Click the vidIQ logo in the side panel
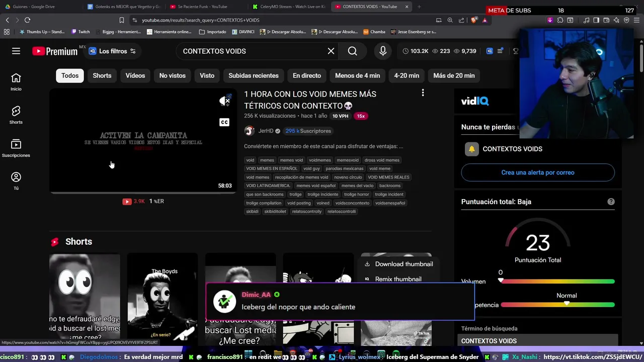 [475, 101]
